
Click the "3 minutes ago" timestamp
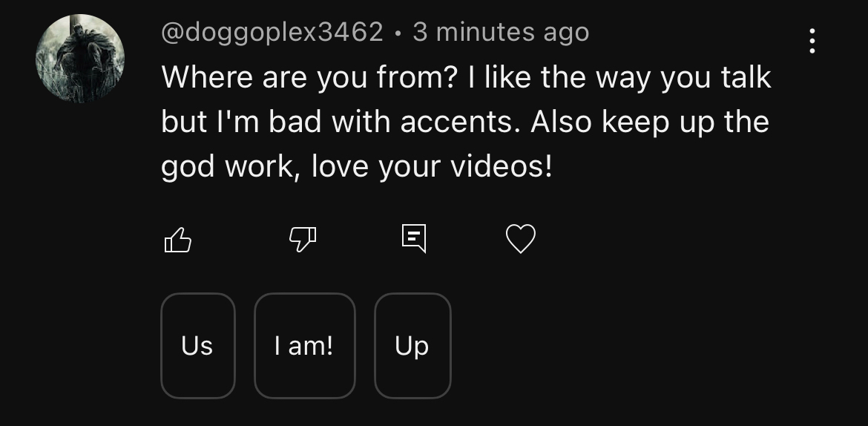point(501,32)
